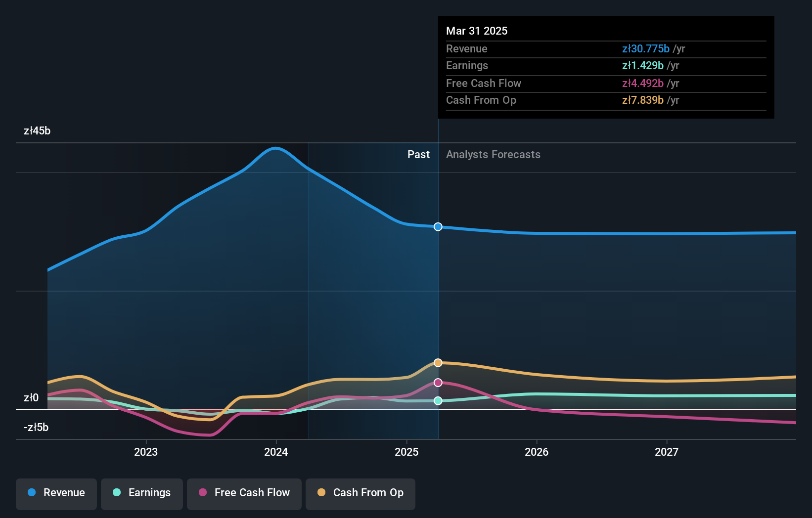Click the Analysts Forecasts label
Viewport: 812px width, 518px height.
pyautogui.click(x=493, y=154)
